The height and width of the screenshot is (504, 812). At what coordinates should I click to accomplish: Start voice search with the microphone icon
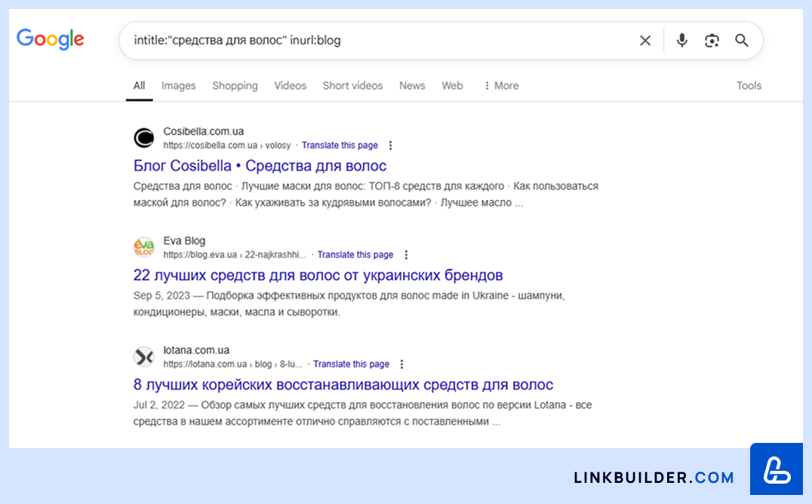[x=682, y=41]
